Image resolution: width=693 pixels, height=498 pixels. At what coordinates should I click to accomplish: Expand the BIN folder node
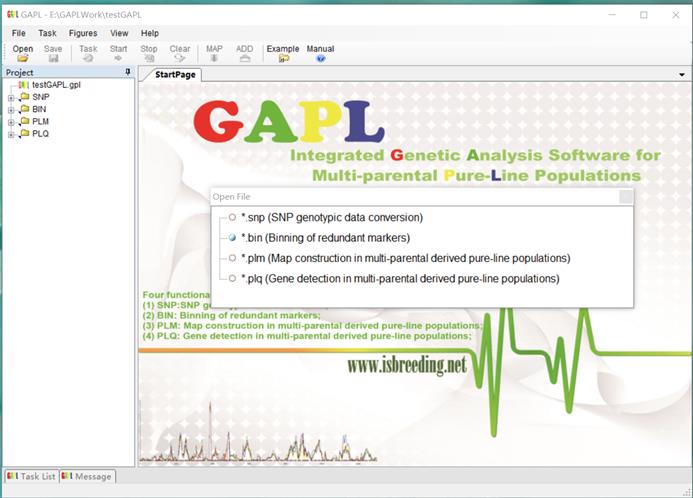click(x=11, y=109)
